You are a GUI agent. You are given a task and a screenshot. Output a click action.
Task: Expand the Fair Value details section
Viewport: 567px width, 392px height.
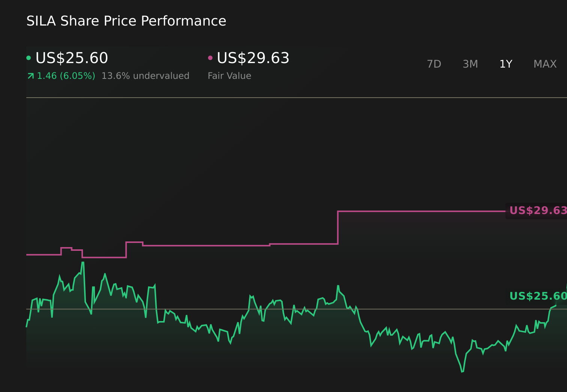click(229, 75)
